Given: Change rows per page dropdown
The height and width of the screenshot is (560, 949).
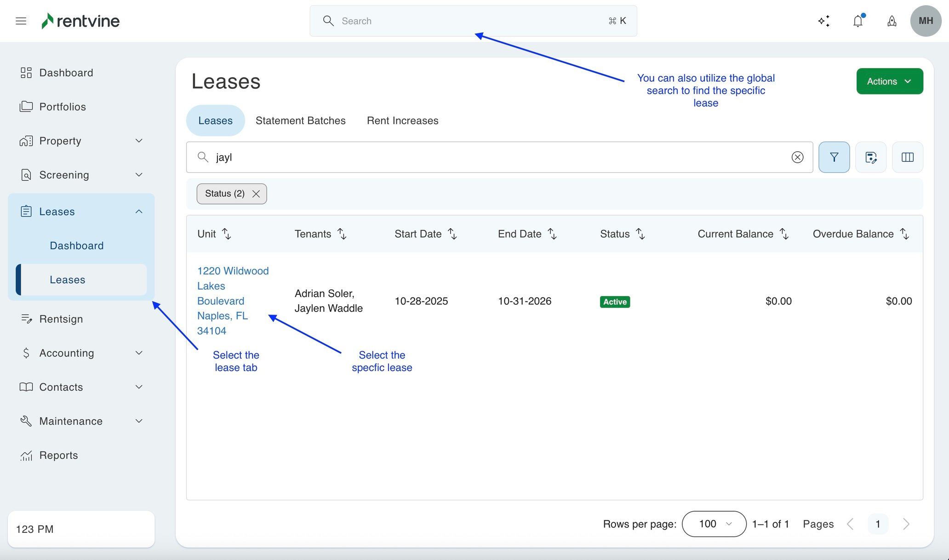Looking at the screenshot, I should [714, 524].
